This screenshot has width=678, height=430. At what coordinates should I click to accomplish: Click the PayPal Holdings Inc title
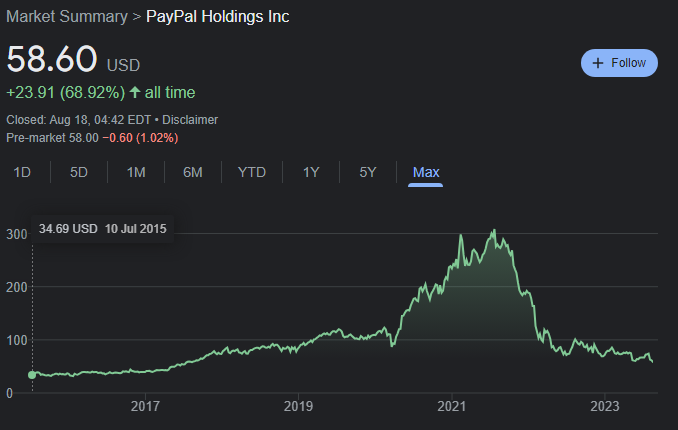[x=217, y=16]
